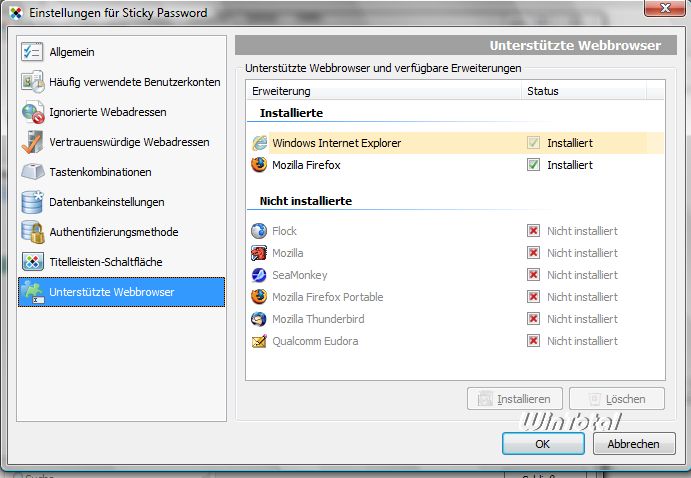Image resolution: width=691 pixels, height=478 pixels.
Task: Click the Erweiterung column header
Action: 383,91
